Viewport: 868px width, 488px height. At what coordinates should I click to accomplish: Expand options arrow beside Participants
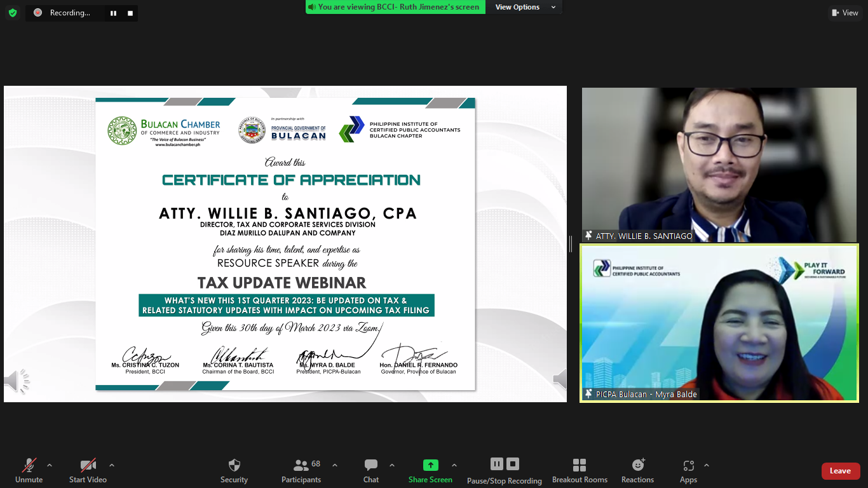(335, 465)
